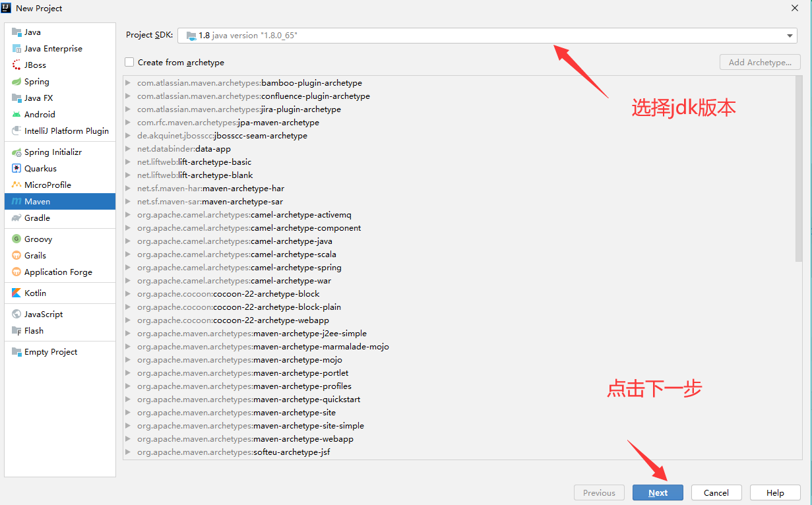Image resolution: width=812 pixels, height=505 pixels.
Task: Click the SDK folder icon in combo box
Action: tap(191, 36)
